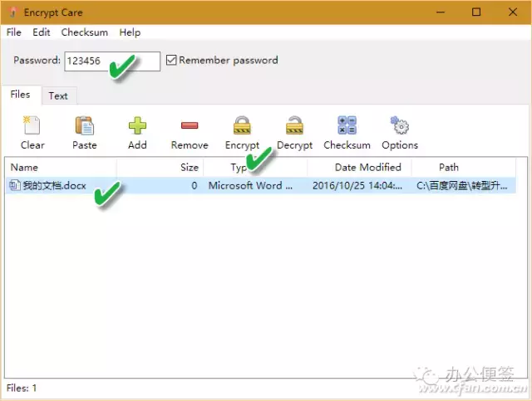Select the file name 我的文档.docx
The width and height of the screenshot is (532, 401).
54,185
